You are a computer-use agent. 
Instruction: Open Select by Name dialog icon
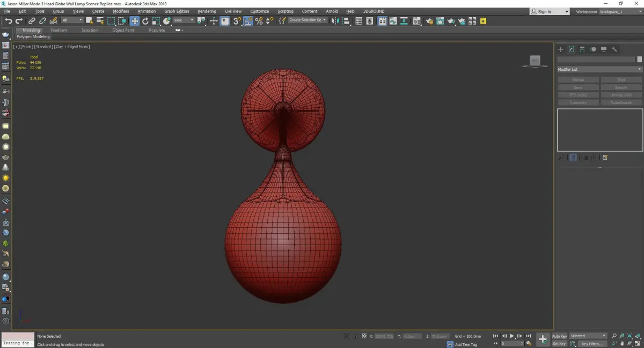(100, 21)
